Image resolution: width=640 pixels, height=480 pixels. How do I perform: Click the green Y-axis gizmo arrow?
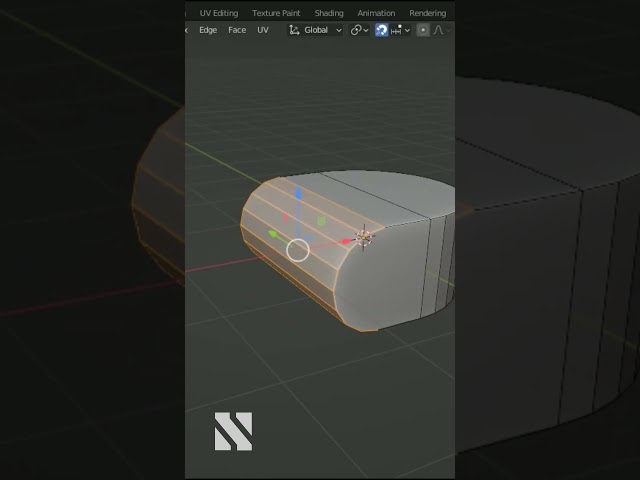tap(273, 234)
